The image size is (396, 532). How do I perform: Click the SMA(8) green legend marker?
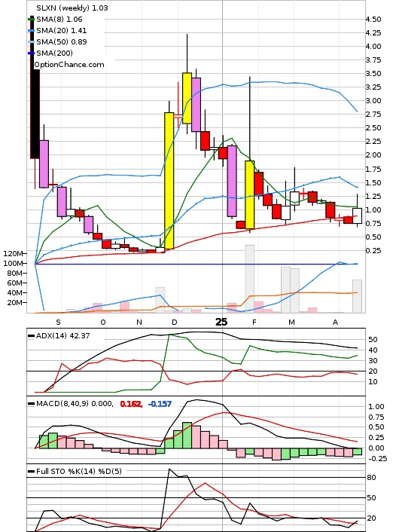click(31, 20)
